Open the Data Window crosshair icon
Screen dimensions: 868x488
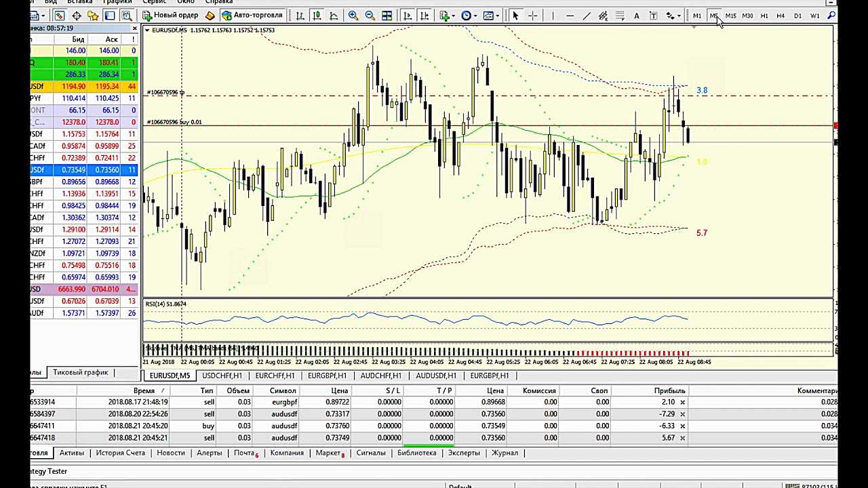point(77,16)
